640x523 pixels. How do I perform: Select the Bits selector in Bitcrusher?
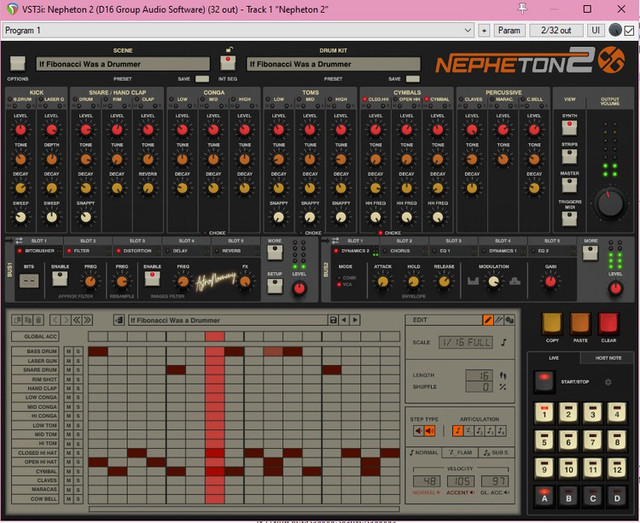point(29,281)
